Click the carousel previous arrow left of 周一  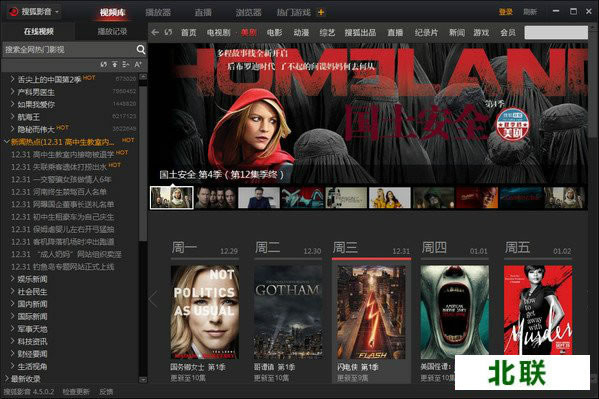(x=153, y=299)
